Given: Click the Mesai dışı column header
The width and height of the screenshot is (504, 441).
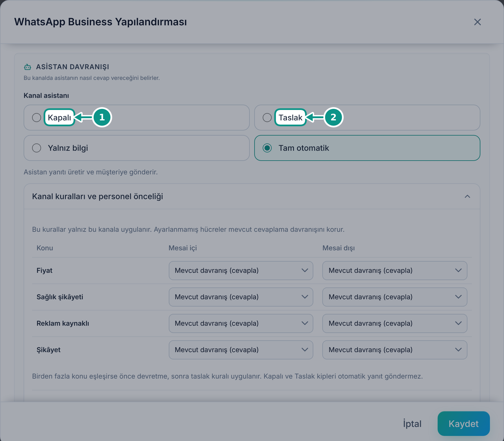Looking at the screenshot, I should pyautogui.click(x=338, y=248).
